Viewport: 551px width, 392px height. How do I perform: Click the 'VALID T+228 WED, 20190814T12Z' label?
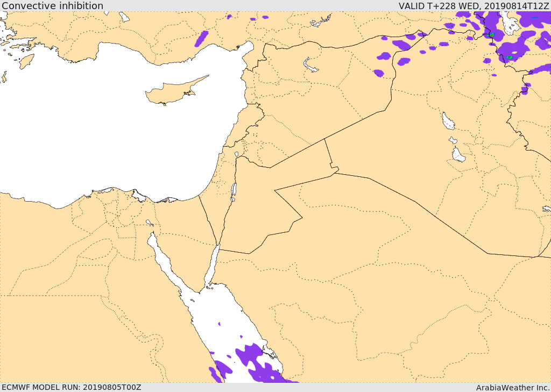(474, 5)
